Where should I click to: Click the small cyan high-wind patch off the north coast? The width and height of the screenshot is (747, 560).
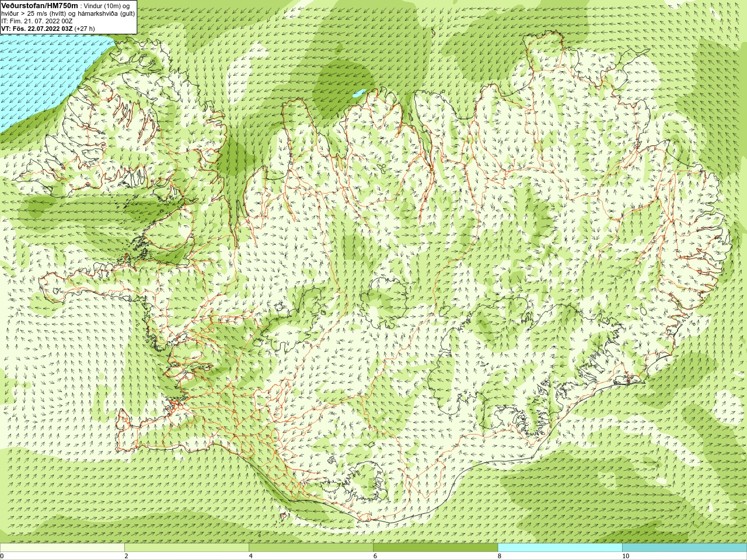[358, 93]
